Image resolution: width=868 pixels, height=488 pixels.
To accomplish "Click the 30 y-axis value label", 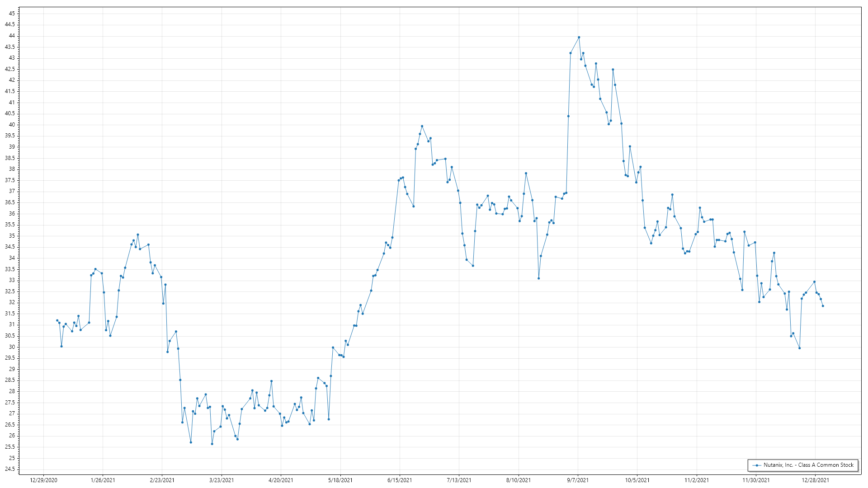I will click(x=12, y=347).
